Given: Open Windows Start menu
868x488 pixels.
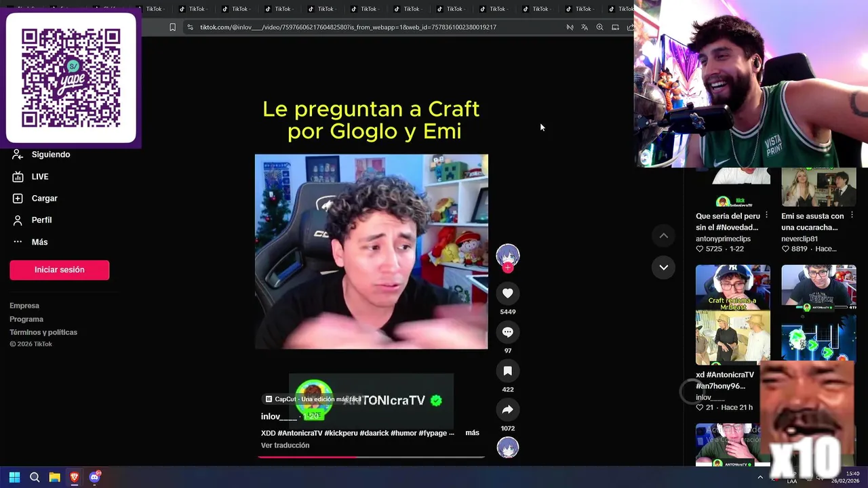Looking at the screenshot, I should pyautogui.click(x=14, y=477).
